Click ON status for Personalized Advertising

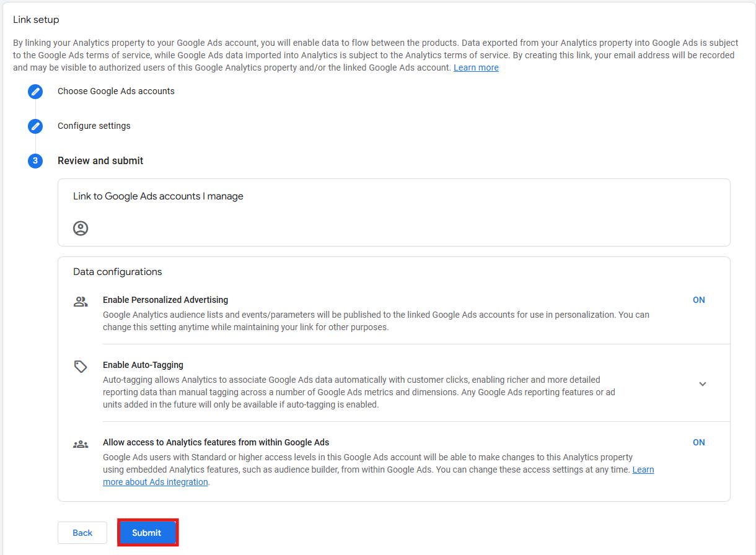pos(699,300)
